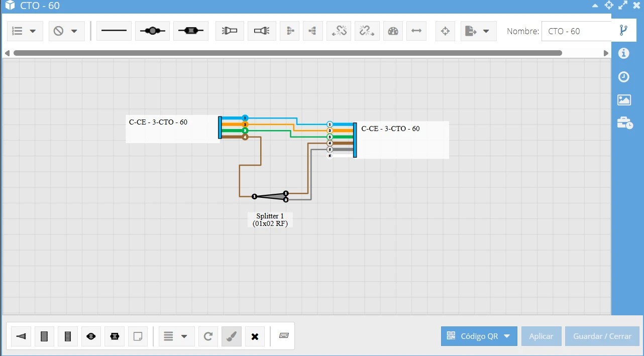Select the splitter triangle tool in bottom toolbar
This screenshot has height=356, width=644.
pyautogui.click(x=21, y=336)
